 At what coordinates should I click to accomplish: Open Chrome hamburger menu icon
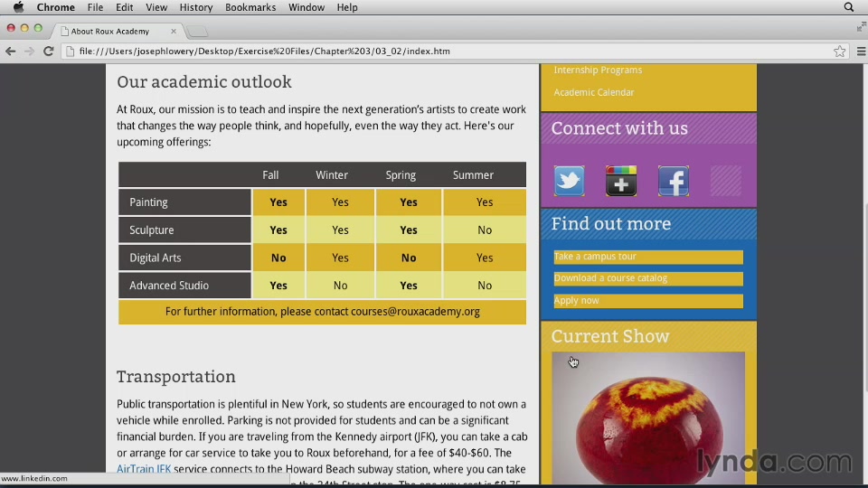[861, 51]
